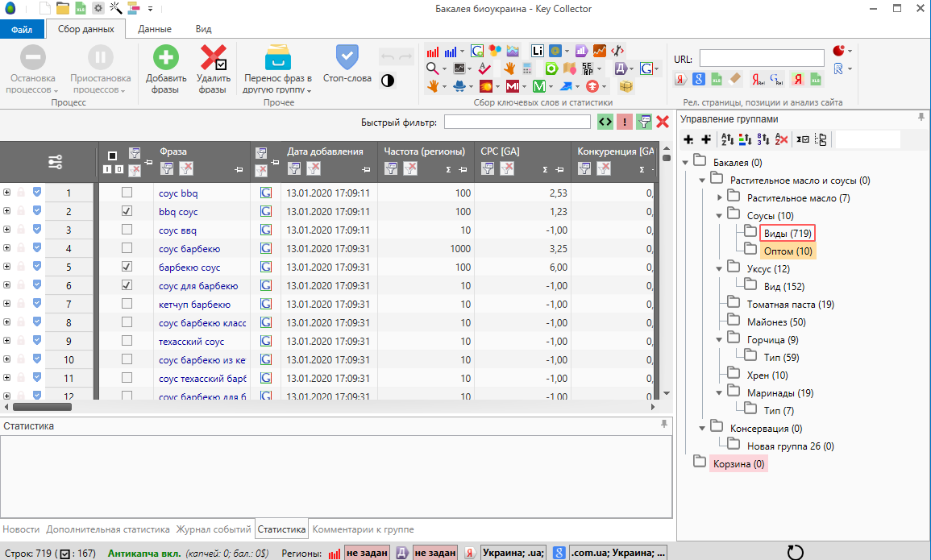This screenshot has width=931, height=560.
Task: Open the 'Новости' bottom tab
Action: [21, 529]
